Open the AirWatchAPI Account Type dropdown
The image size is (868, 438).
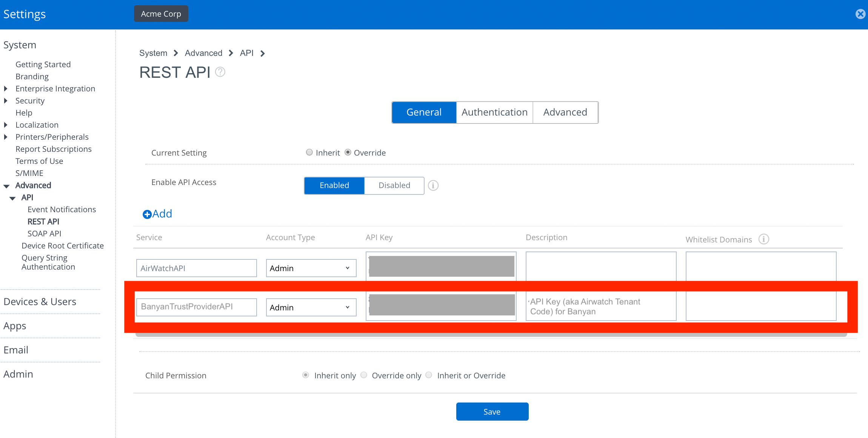(311, 268)
